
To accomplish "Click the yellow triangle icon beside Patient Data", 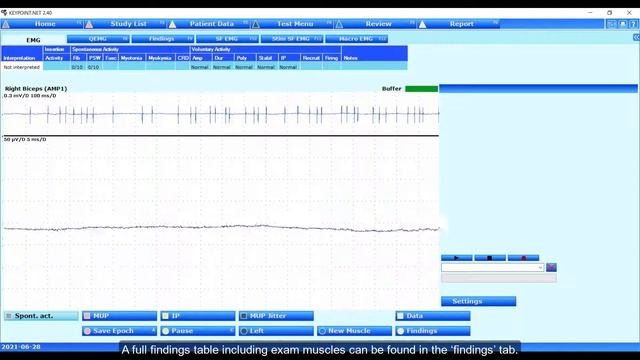I will (x=173, y=24).
